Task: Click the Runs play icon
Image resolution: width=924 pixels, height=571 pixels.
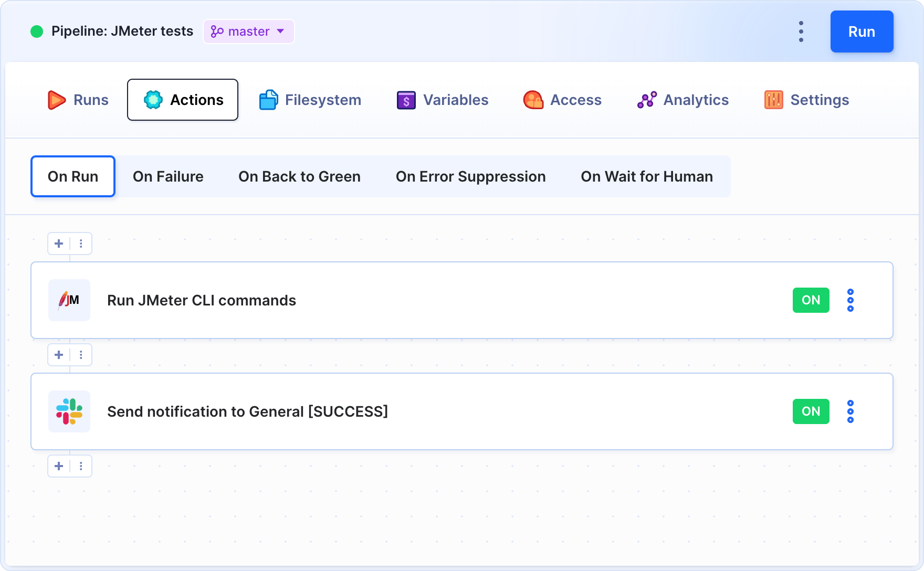Action: point(57,100)
